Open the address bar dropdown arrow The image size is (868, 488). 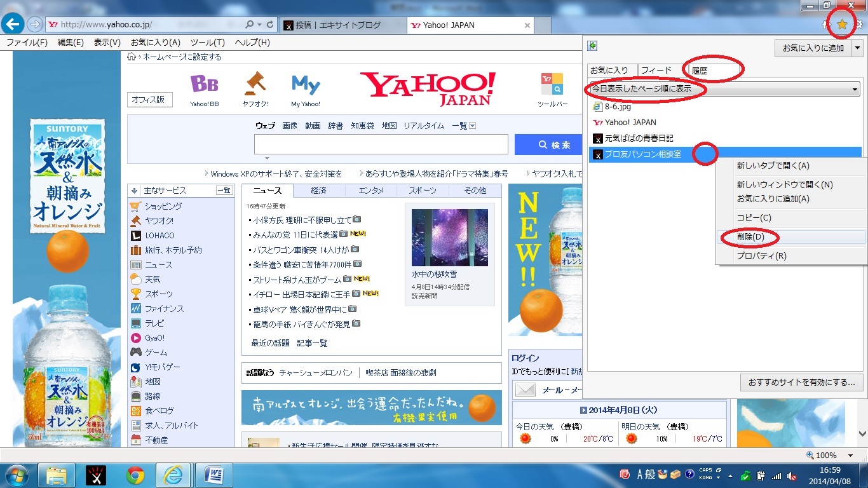(x=259, y=25)
